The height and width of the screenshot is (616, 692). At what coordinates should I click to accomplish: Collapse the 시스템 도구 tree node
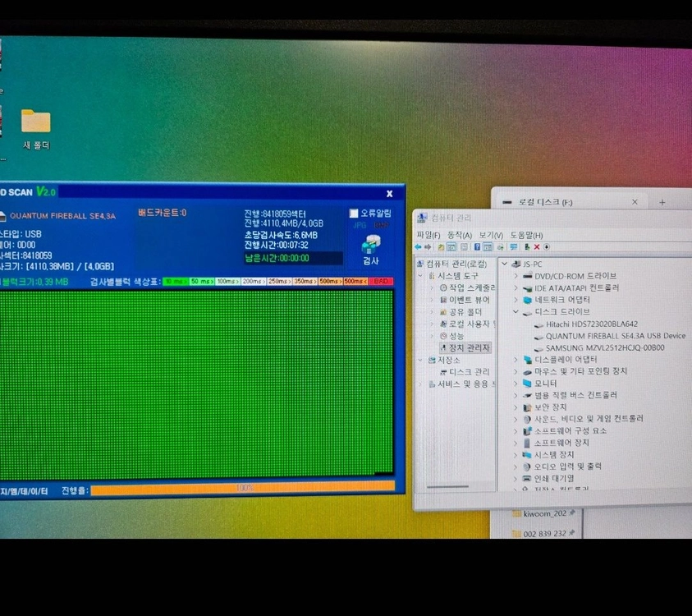click(420, 276)
